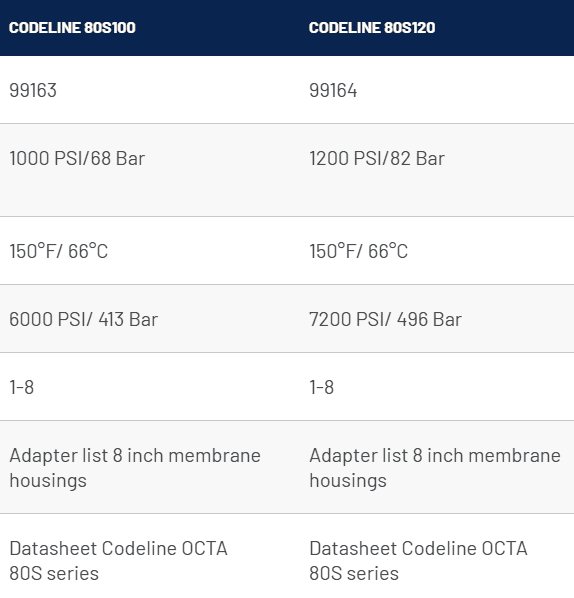574x598 pixels.
Task: Click '80S series' text under 80S120
Action: pos(354,574)
